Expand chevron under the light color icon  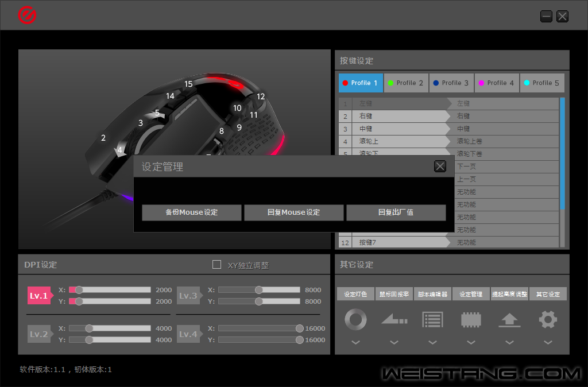click(x=355, y=342)
